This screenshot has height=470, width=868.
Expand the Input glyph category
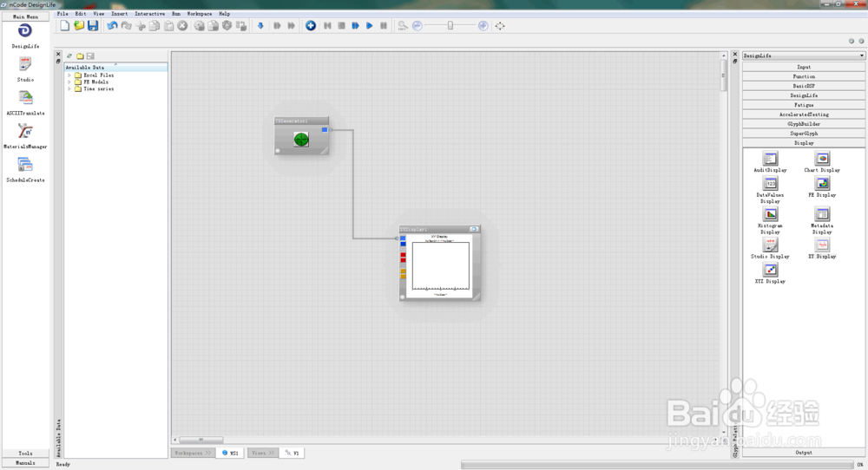(x=804, y=67)
